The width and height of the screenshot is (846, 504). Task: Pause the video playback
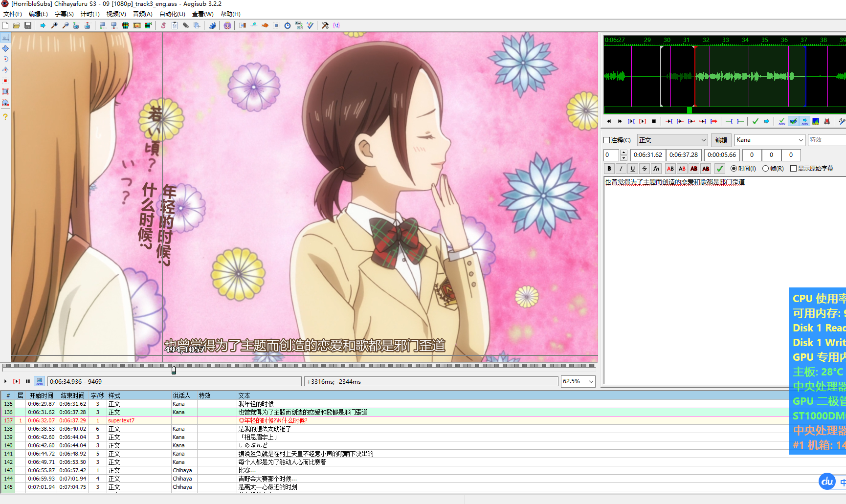coord(28,381)
